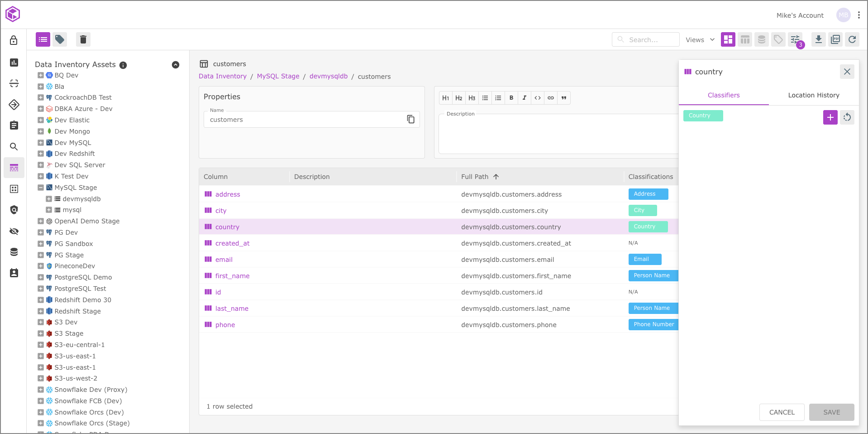Select the Classifiers tab

point(723,95)
